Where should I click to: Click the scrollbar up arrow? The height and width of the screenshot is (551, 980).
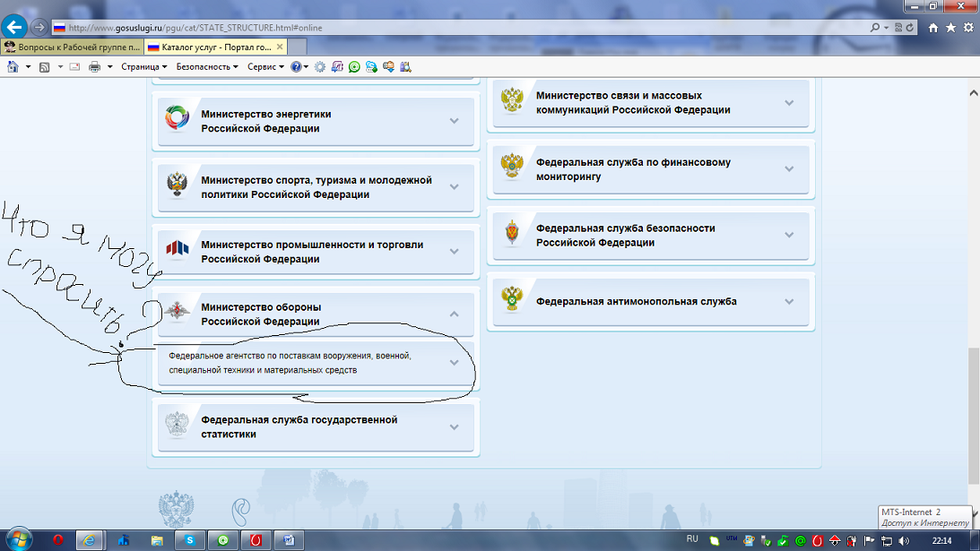pos(974,93)
